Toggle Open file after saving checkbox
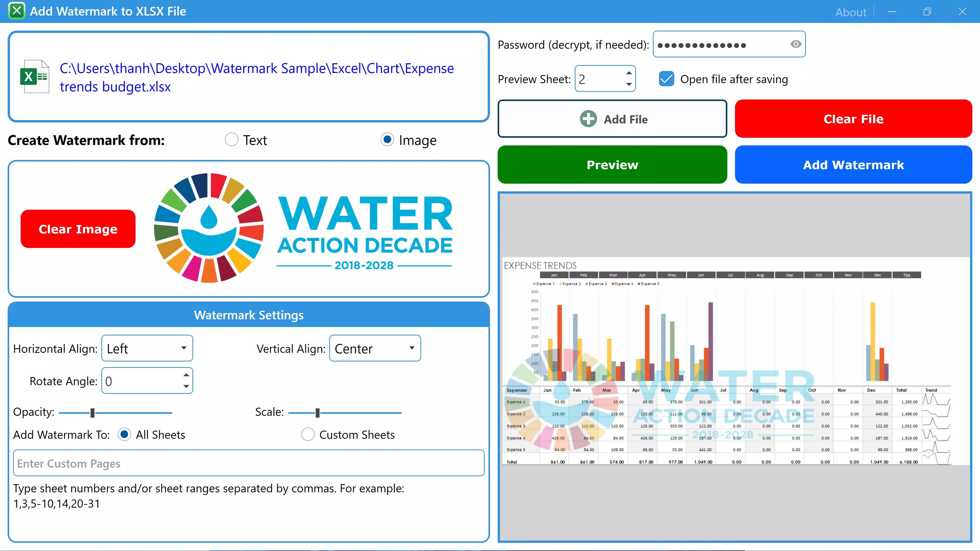The image size is (980, 551). [666, 79]
